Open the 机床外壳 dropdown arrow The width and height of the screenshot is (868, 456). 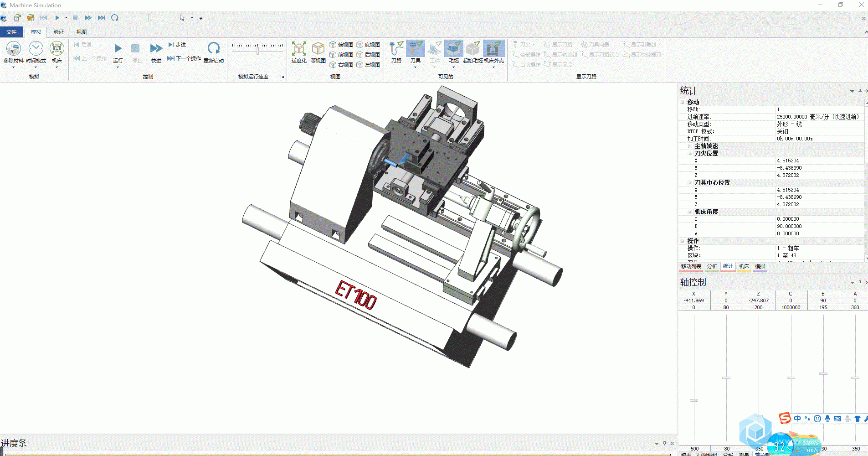[493, 67]
